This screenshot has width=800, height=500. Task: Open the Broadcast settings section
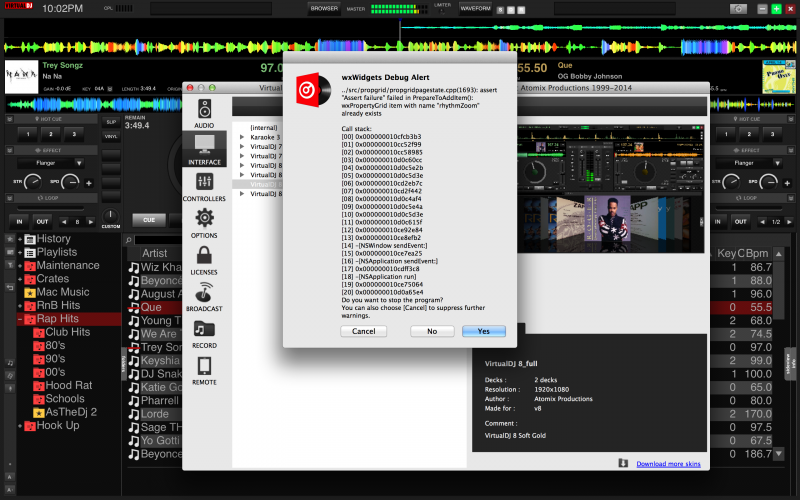pos(204,296)
